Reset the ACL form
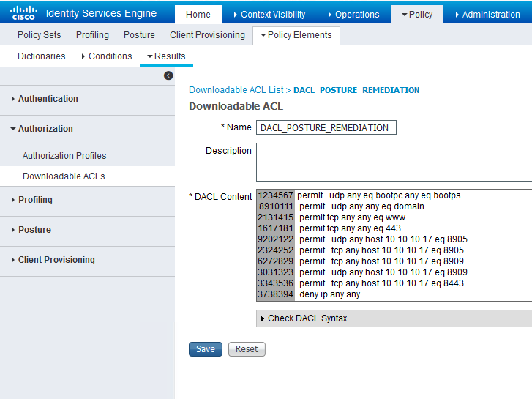 [247, 349]
